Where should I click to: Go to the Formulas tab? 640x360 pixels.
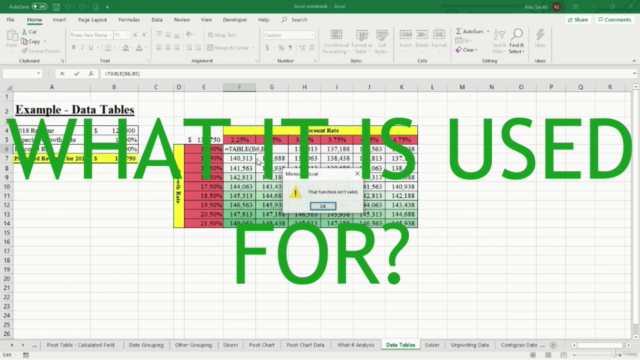point(129,20)
